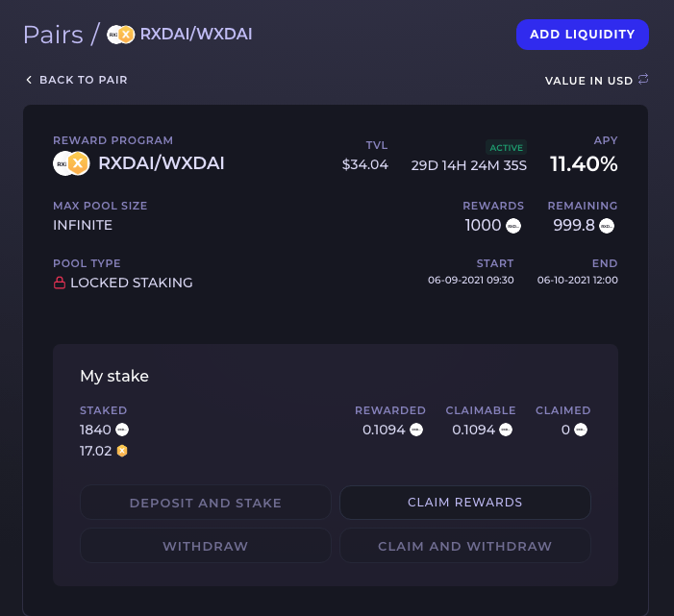Click the reward program token pair icon

pyautogui.click(x=71, y=163)
